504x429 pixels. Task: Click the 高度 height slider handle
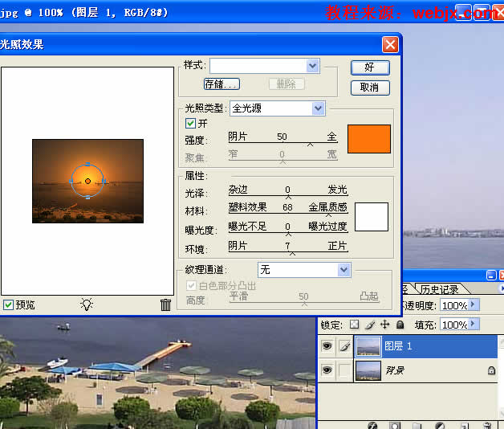click(x=304, y=304)
